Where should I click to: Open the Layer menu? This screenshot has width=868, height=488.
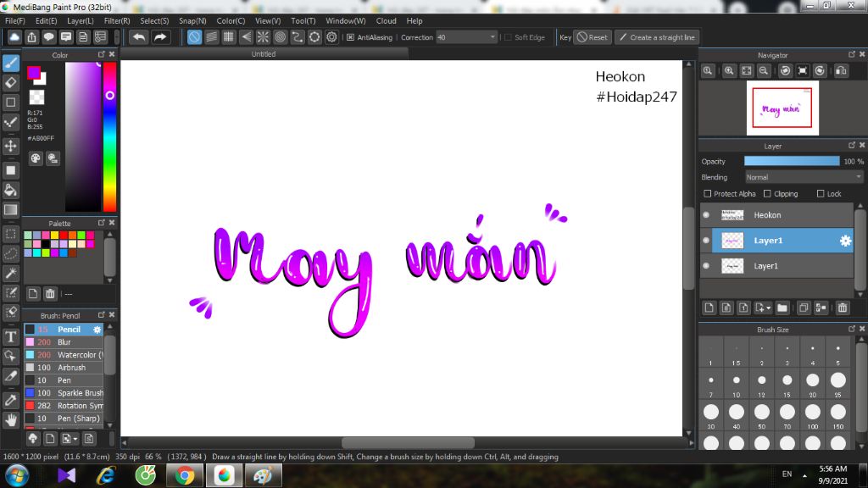[81, 21]
